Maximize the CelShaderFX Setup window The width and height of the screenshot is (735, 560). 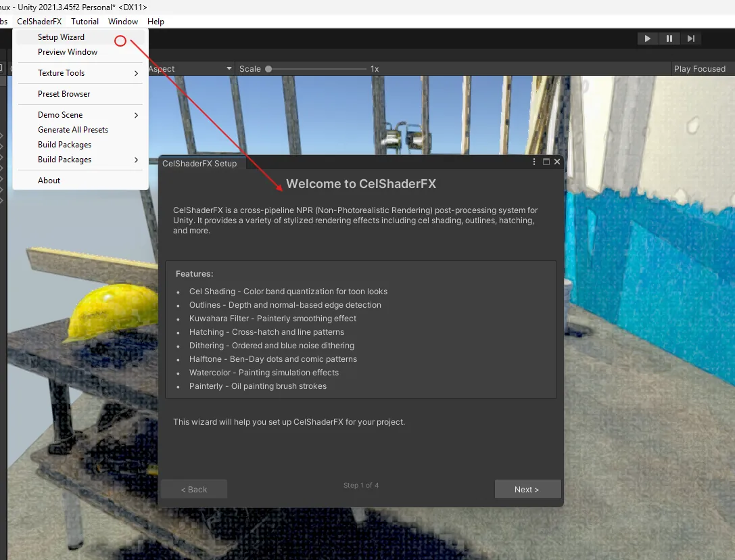[546, 162]
